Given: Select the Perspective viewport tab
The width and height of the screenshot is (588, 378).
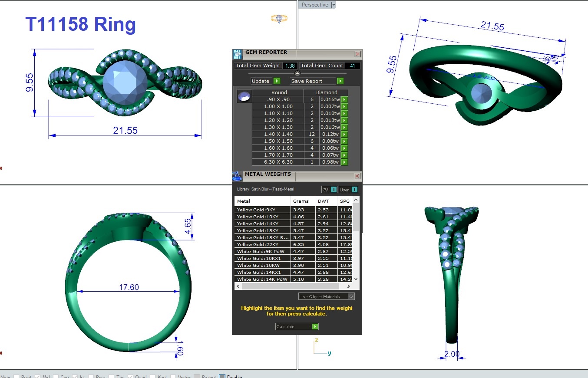Looking at the screenshot, I should 314,5.
